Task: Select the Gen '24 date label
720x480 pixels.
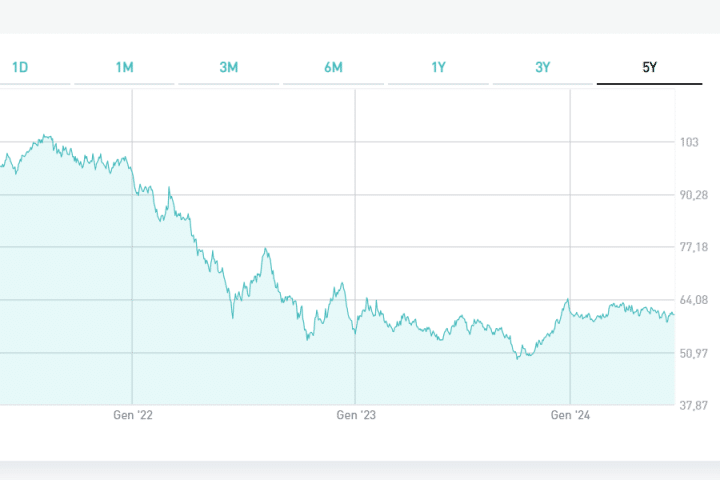Action: pos(569,414)
